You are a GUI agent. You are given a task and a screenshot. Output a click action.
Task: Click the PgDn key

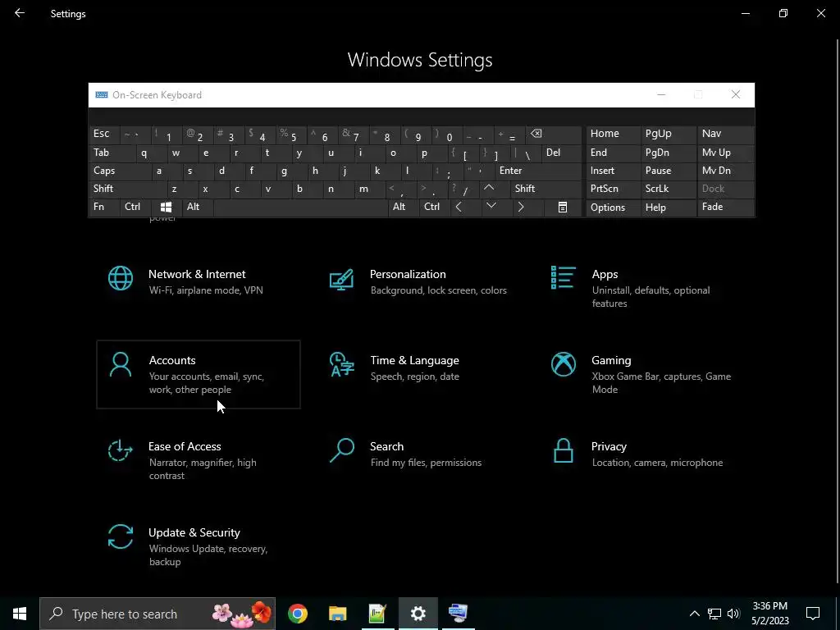[668, 153]
